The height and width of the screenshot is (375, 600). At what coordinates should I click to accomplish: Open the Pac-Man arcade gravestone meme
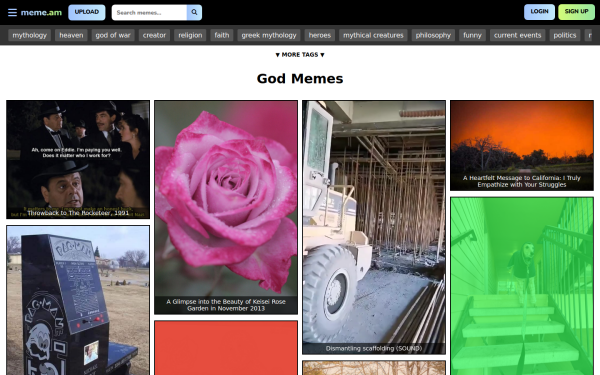[78, 300]
